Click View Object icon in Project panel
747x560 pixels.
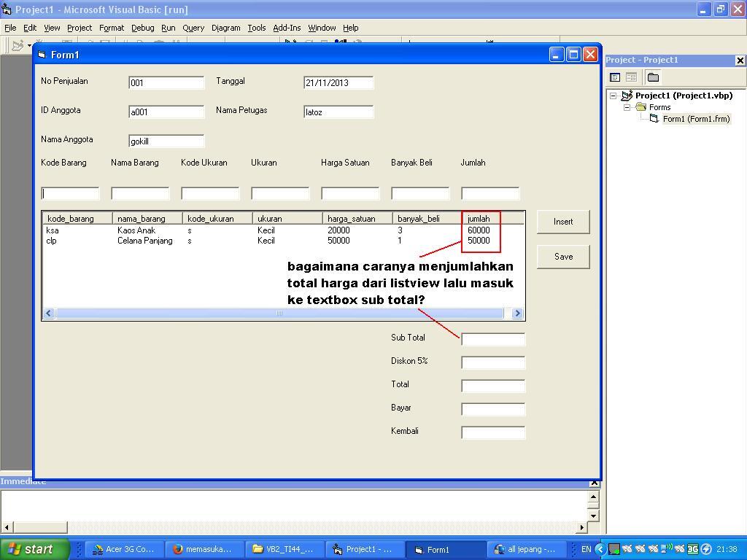coord(631,77)
